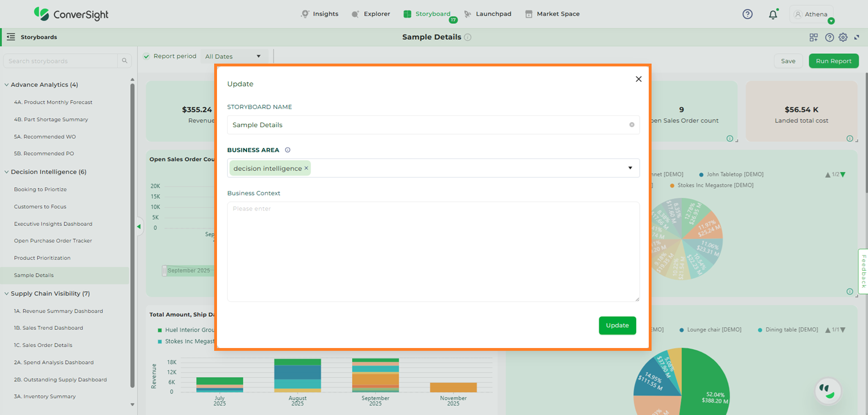Uncheck the Report period checkbox
Screen dimensions: 868x415
click(x=147, y=56)
